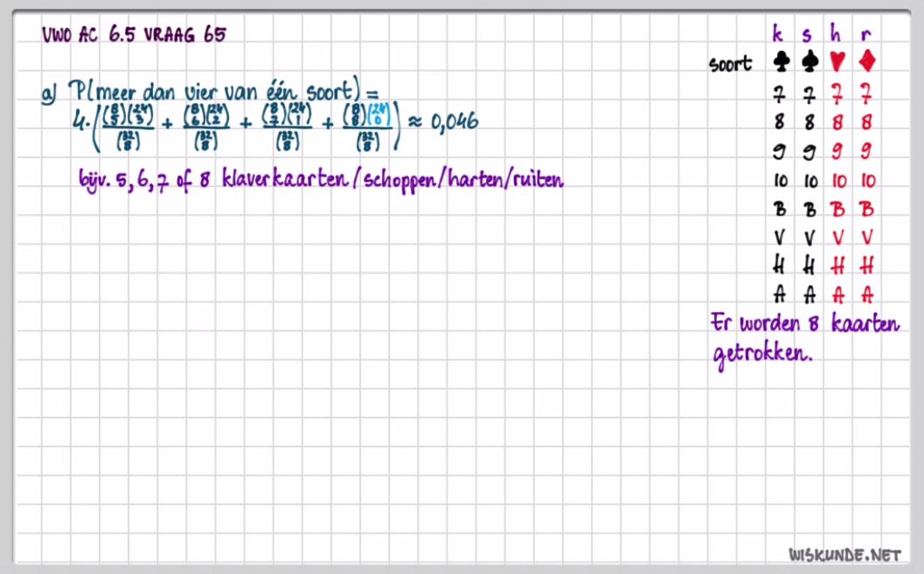Click 'P(meer dan vier van één soort)' text
Viewport: 924px width, 574px height.
213,91
